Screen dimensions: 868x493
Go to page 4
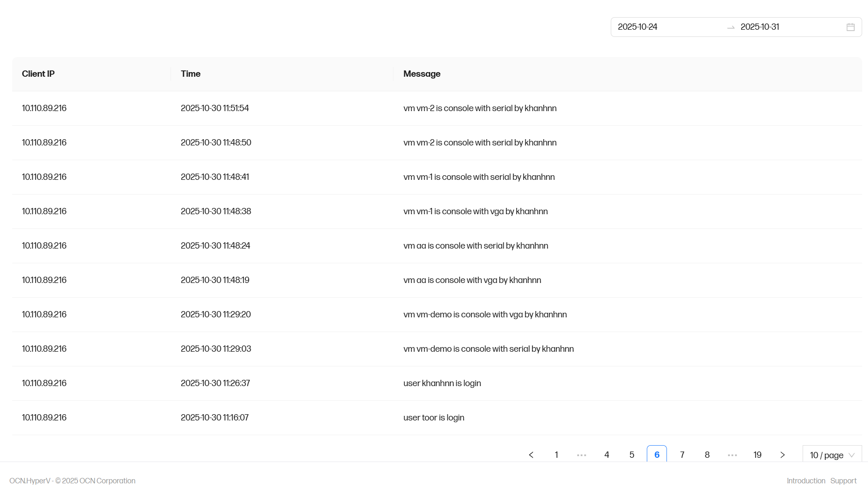[x=607, y=455]
